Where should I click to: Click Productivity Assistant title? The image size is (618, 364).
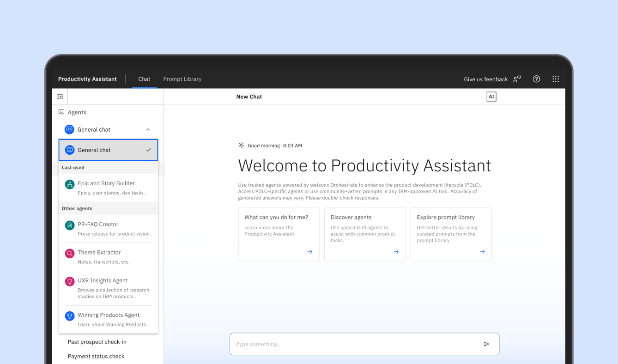(x=87, y=79)
